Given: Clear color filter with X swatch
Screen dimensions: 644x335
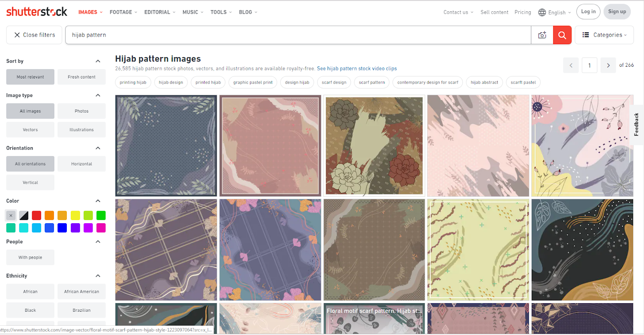Looking at the screenshot, I should click(x=11, y=216).
